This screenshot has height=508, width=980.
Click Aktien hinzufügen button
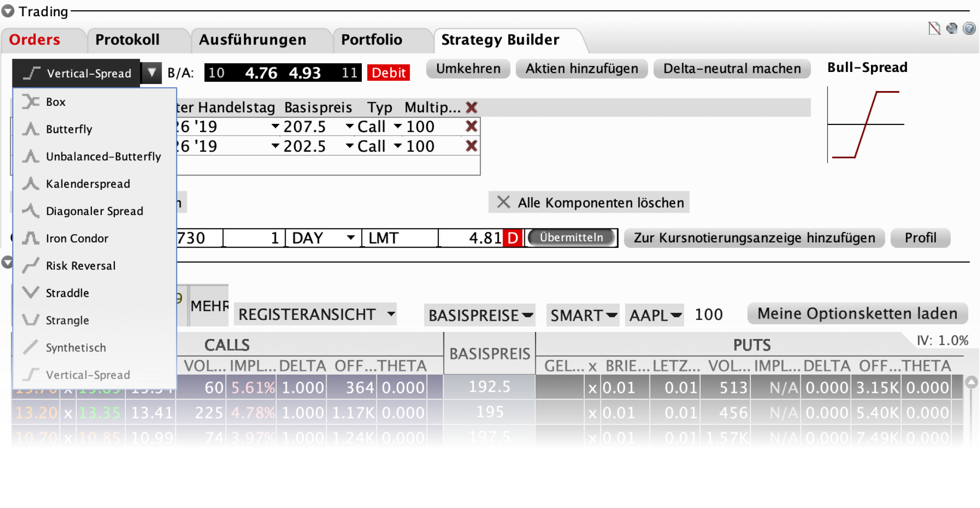582,69
